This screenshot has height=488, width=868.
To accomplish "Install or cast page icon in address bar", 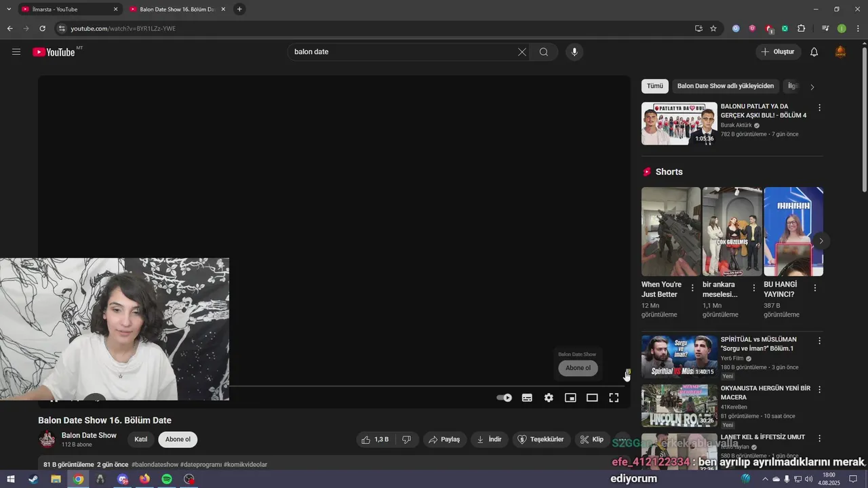I will click(698, 28).
